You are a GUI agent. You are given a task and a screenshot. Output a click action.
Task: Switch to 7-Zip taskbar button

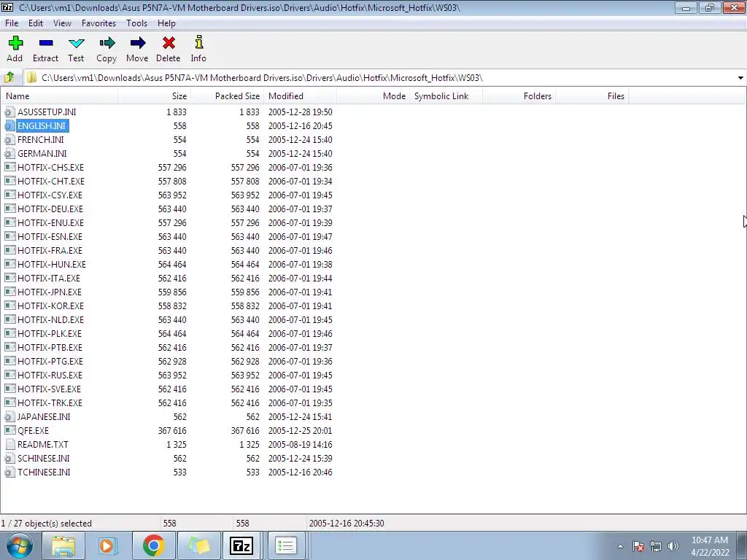pyautogui.click(x=241, y=545)
